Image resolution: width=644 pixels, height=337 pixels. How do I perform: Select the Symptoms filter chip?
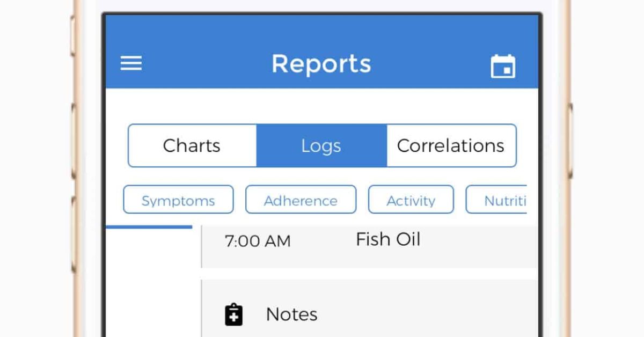tap(178, 200)
